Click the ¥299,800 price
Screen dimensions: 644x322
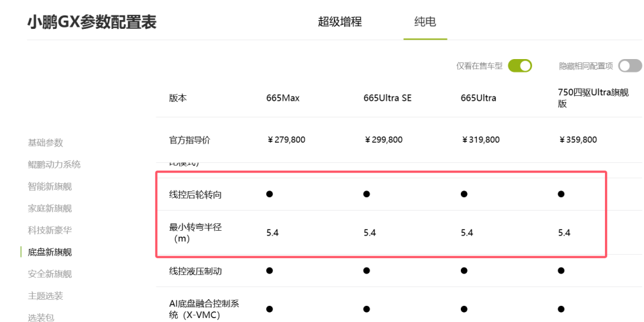point(383,140)
